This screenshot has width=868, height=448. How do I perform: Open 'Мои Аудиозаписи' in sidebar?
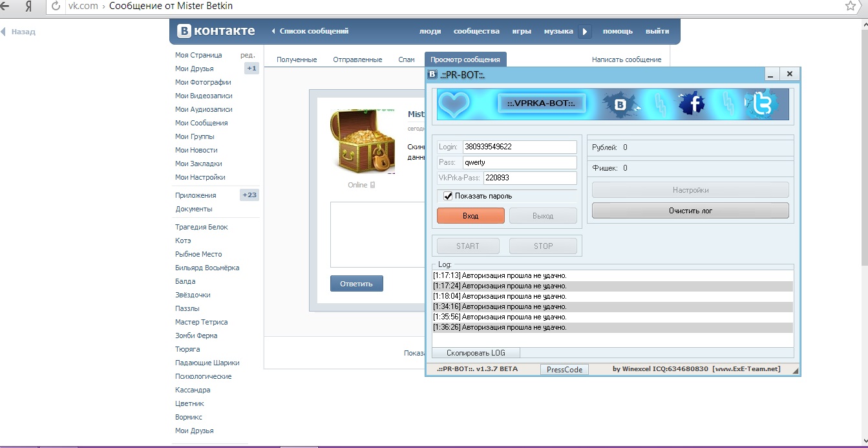click(204, 109)
